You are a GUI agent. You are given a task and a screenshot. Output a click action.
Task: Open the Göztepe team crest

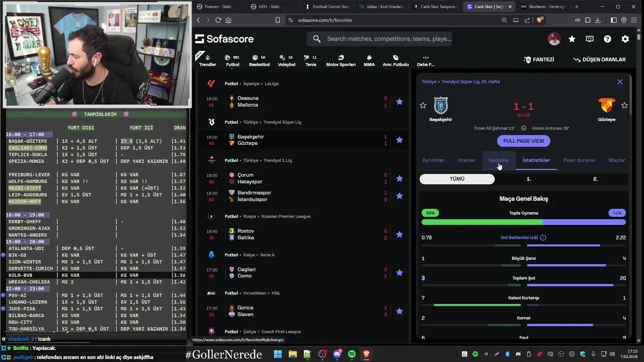coord(606,105)
